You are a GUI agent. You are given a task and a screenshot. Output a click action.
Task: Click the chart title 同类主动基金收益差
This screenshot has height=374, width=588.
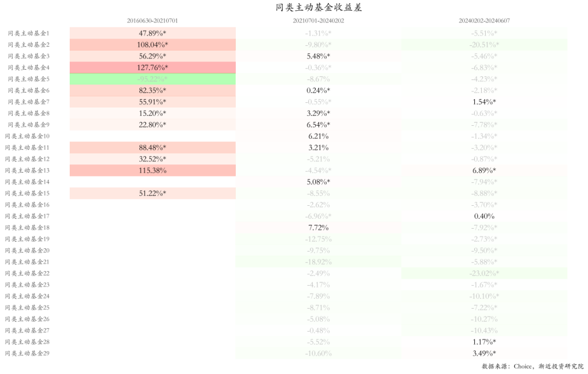[318, 8]
